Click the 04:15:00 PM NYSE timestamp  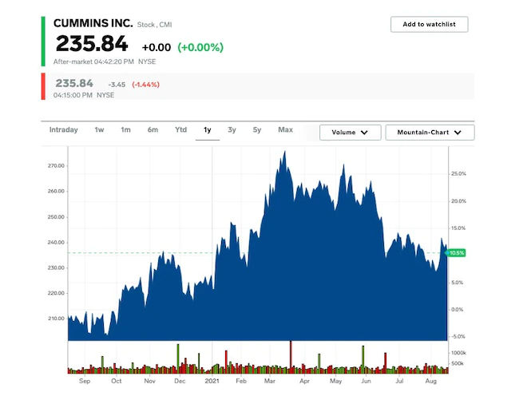click(84, 95)
